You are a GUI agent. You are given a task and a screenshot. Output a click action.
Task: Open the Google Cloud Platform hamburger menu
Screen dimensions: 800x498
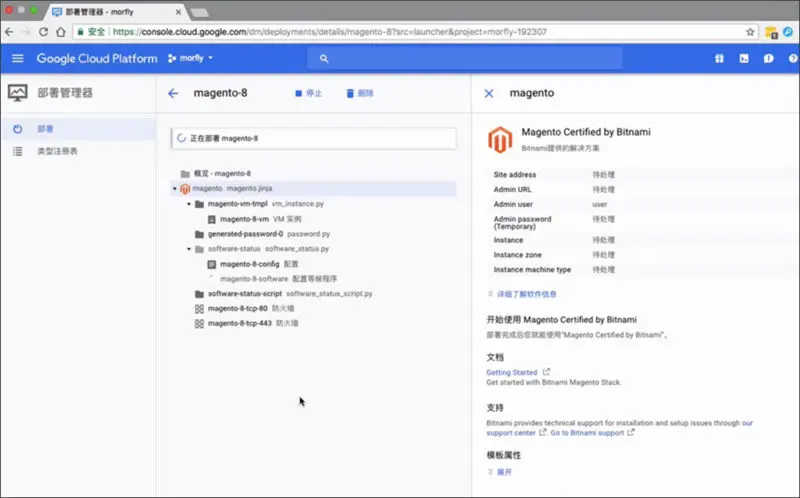click(x=18, y=58)
